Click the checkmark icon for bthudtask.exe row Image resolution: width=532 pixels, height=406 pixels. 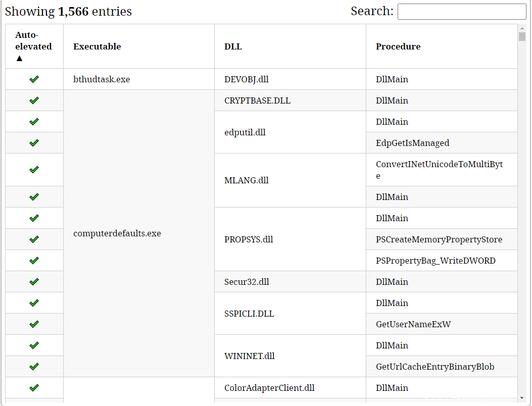pyautogui.click(x=34, y=79)
